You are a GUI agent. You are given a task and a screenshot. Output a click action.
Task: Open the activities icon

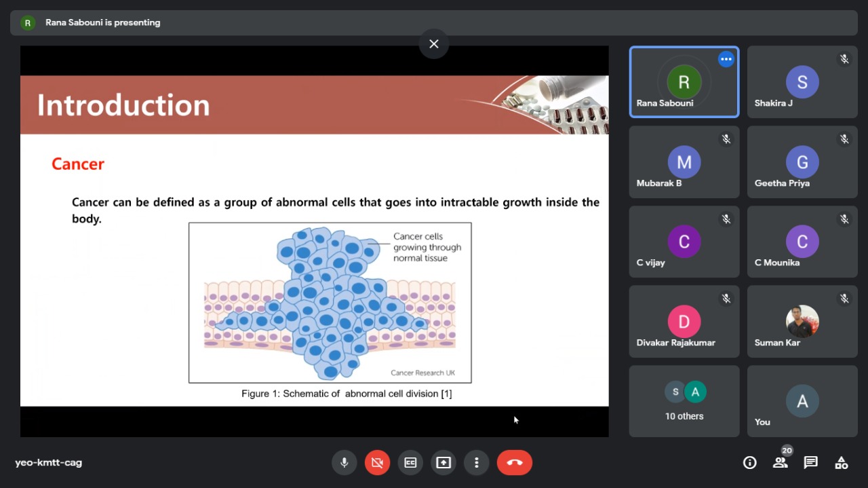pos(841,463)
